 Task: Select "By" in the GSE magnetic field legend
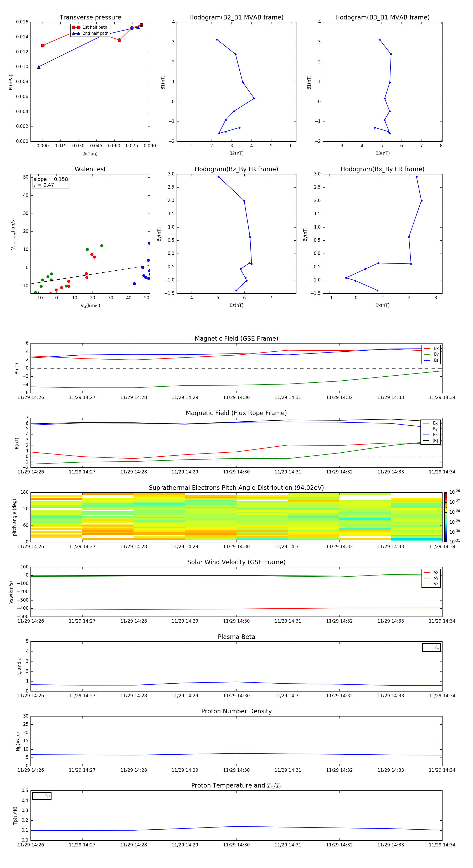click(x=431, y=354)
